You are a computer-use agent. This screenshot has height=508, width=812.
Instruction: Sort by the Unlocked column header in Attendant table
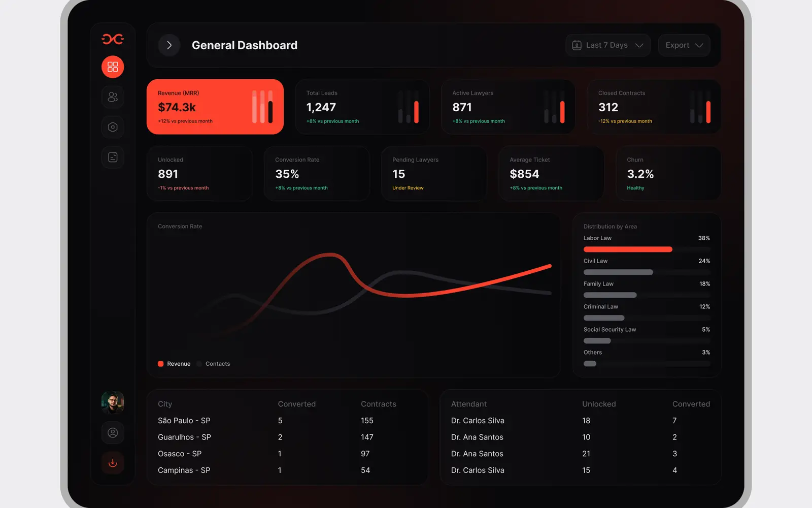pyautogui.click(x=599, y=404)
